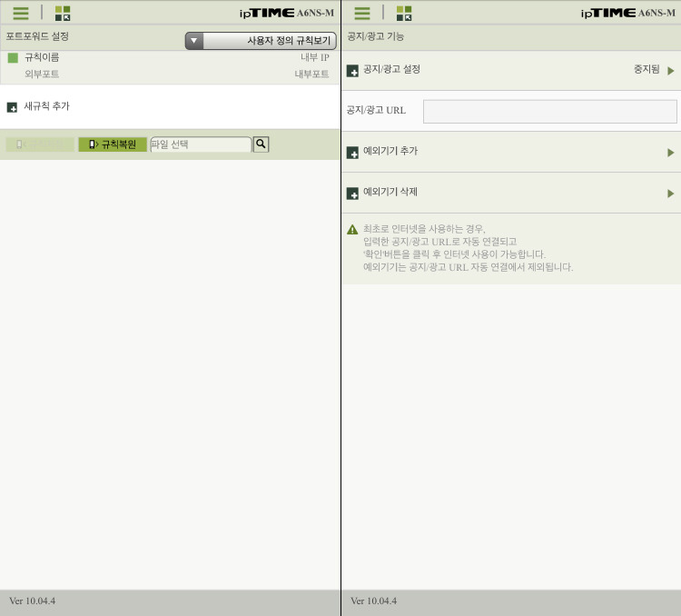Click the 규칙복원 button
681x616 pixels.
point(113,144)
